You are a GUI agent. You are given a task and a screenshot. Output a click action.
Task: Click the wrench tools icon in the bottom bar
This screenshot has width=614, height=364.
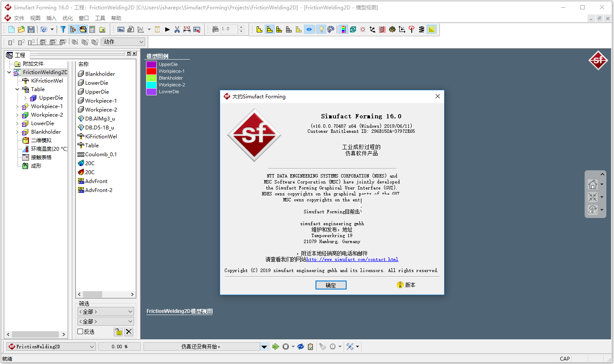point(350,347)
